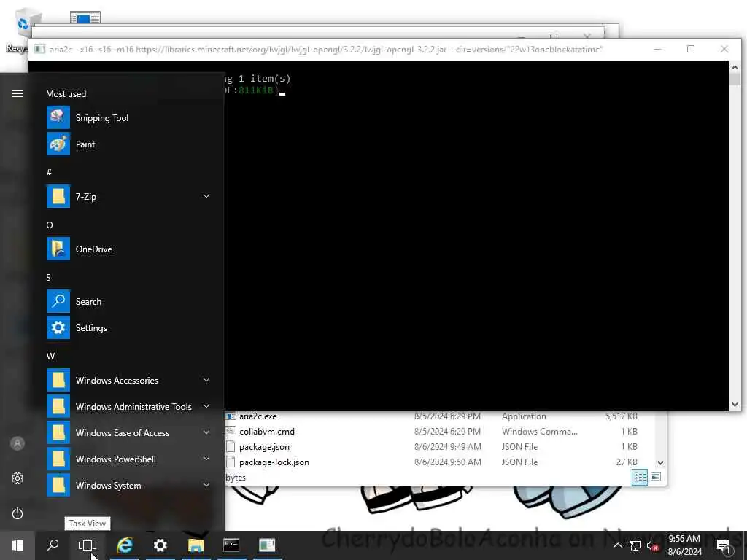Open the 7-Zip folder icon
747x560 pixels.
58,196
